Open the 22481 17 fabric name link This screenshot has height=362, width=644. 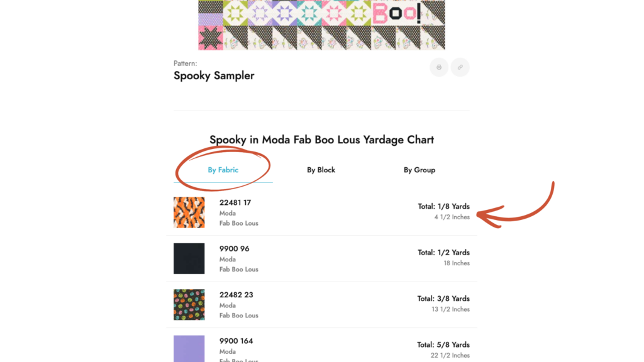pyautogui.click(x=235, y=202)
